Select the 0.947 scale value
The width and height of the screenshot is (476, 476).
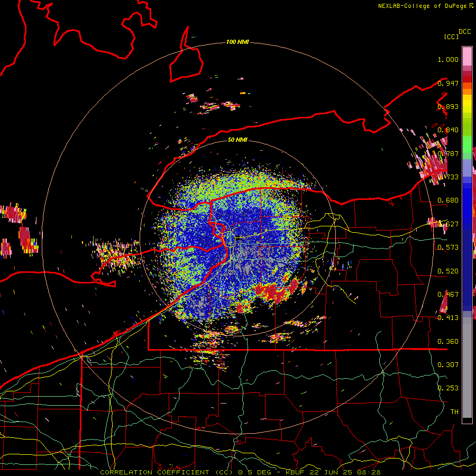448,83
